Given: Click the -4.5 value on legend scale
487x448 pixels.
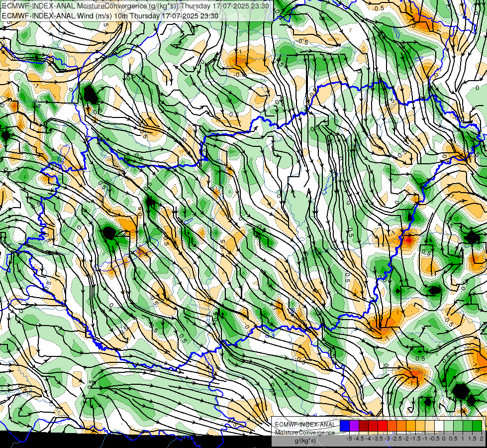Looking at the screenshot, I should [359, 439].
